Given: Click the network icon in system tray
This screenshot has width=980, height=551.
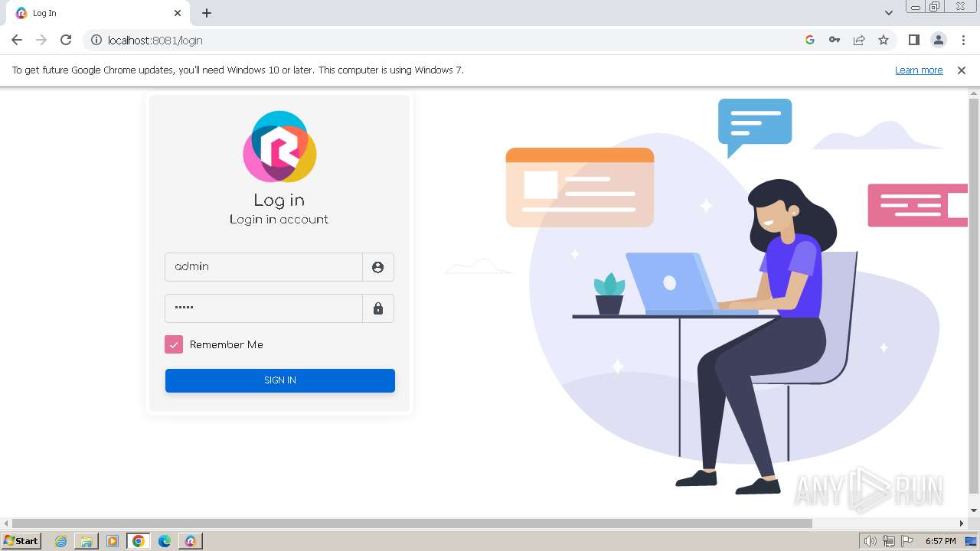Looking at the screenshot, I should (889, 541).
